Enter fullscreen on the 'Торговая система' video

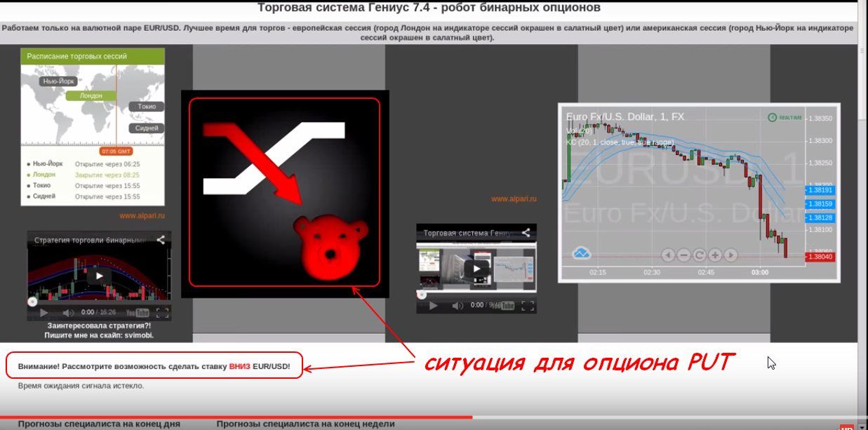(x=528, y=306)
